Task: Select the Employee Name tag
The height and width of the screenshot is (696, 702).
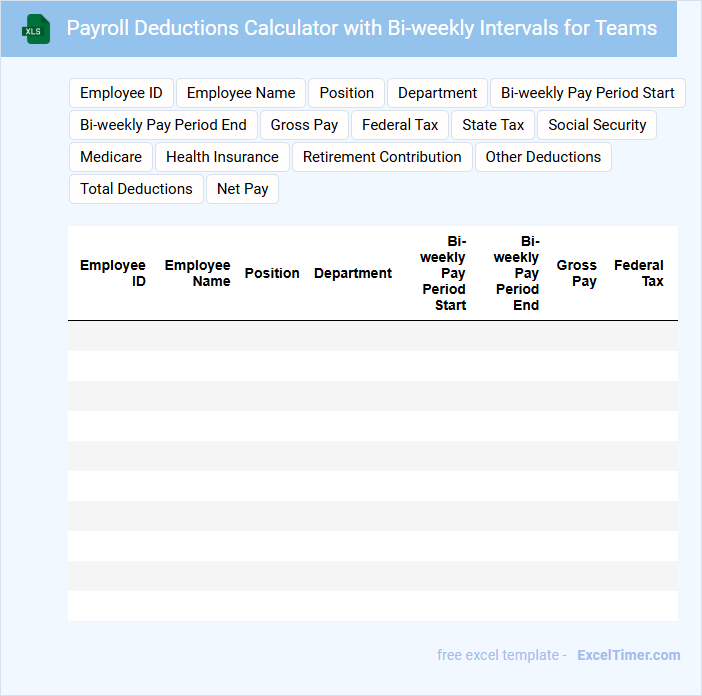Action: pos(241,93)
